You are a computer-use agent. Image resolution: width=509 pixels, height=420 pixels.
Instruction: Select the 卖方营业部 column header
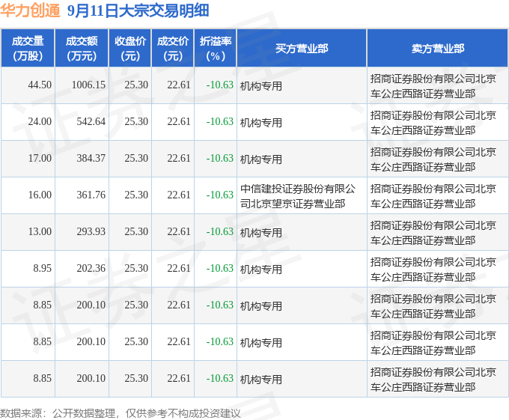(x=438, y=48)
